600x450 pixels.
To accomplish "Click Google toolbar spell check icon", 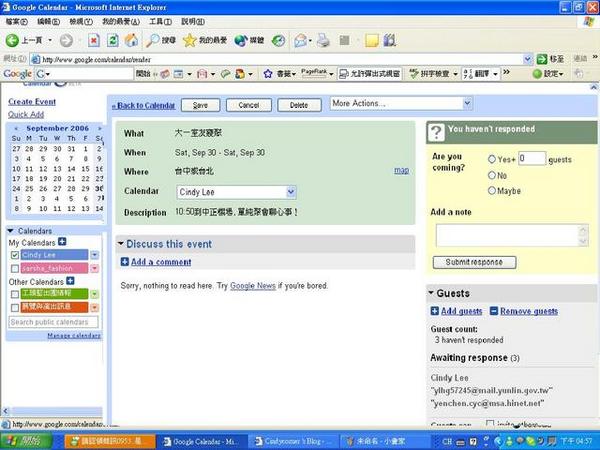I will click(414, 73).
